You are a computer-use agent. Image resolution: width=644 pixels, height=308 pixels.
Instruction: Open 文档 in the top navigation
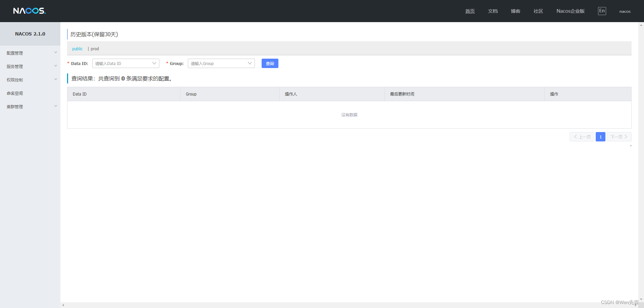(492, 11)
